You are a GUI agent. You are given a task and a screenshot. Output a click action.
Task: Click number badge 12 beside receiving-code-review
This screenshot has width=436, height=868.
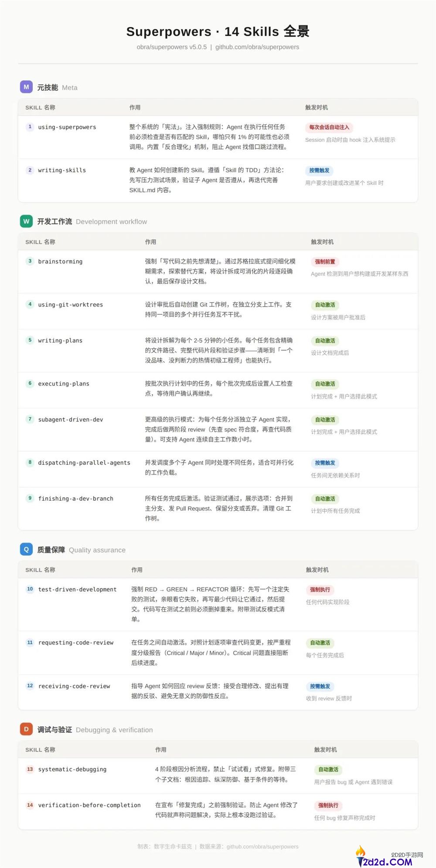pyautogui.click(x=30, y=686)
